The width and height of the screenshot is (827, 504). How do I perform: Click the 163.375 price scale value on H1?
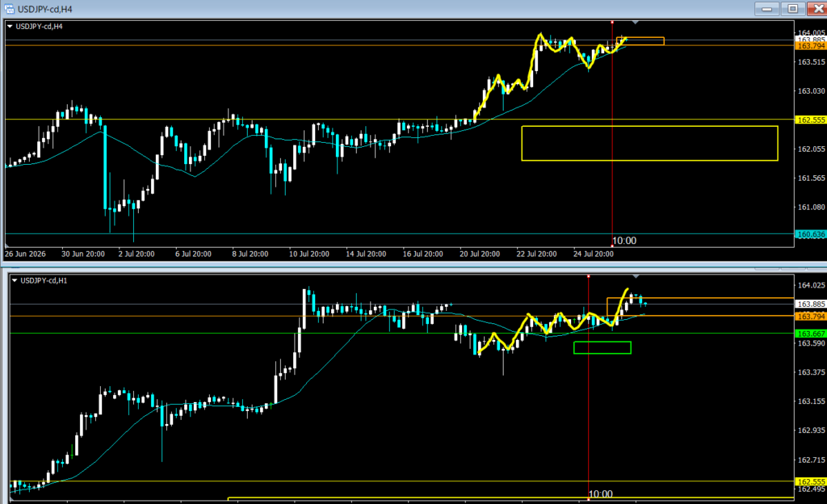click(811, 372)
